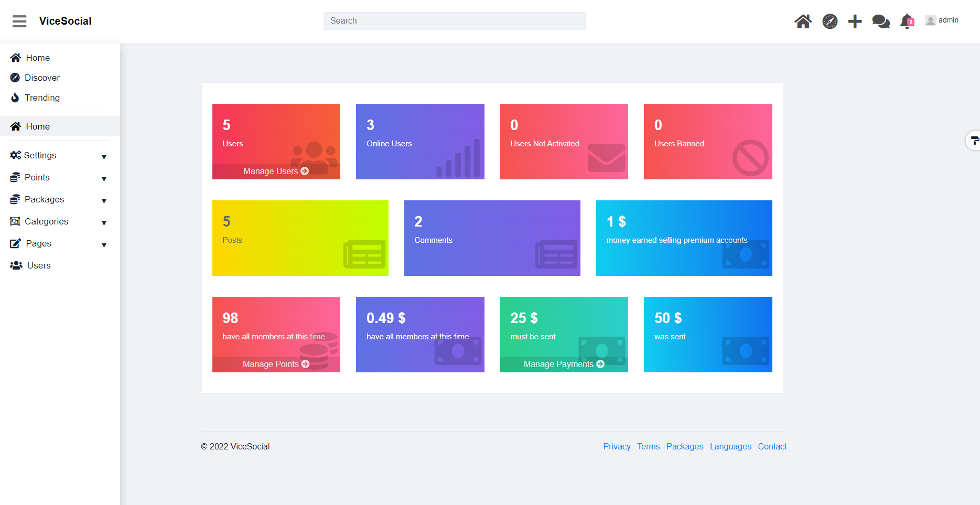Click the 50 $ was sent card

(708, 335)
